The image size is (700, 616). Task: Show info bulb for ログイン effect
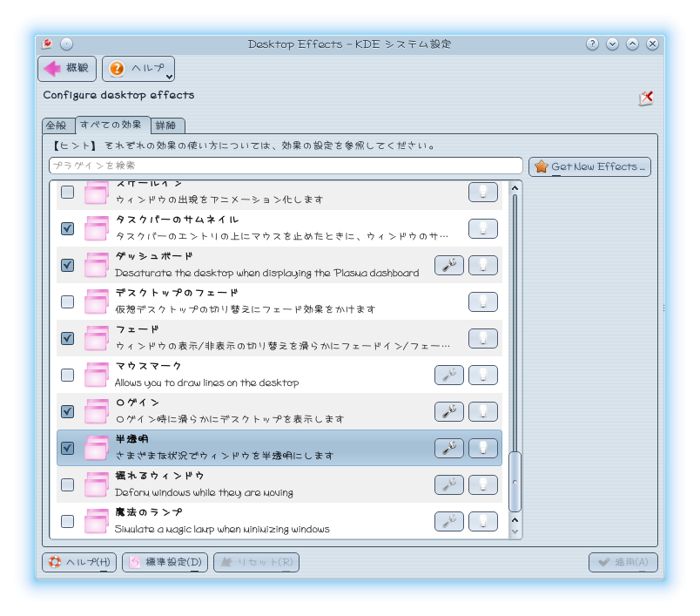point(483,411)
